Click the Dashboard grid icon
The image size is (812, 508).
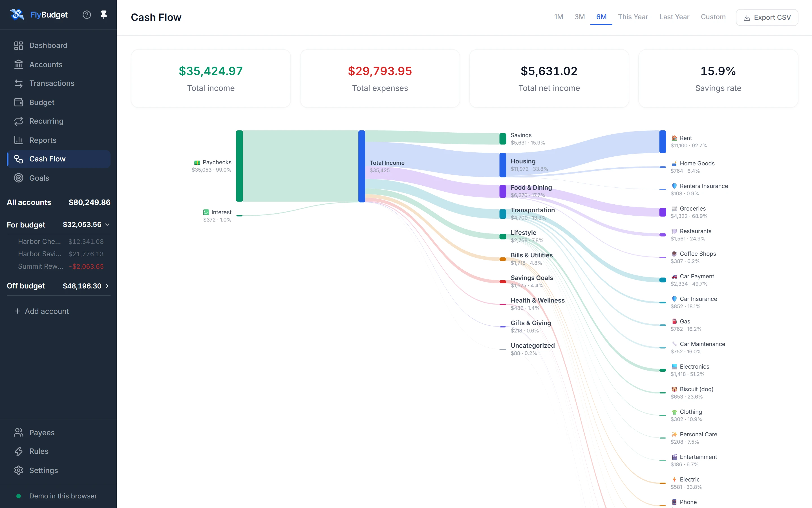pyautogui.click(x=18, y=45)
